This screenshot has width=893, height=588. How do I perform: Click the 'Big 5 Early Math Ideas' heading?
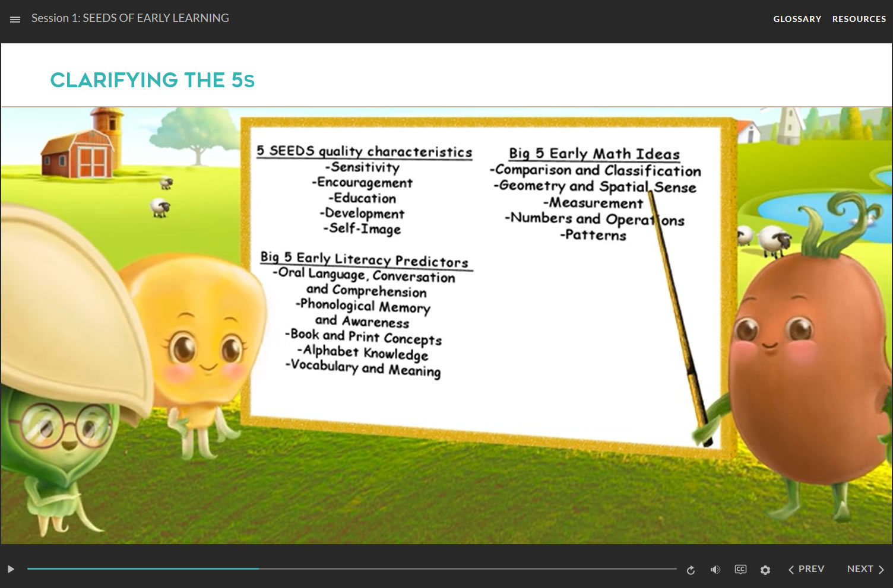tap(594, 154)
